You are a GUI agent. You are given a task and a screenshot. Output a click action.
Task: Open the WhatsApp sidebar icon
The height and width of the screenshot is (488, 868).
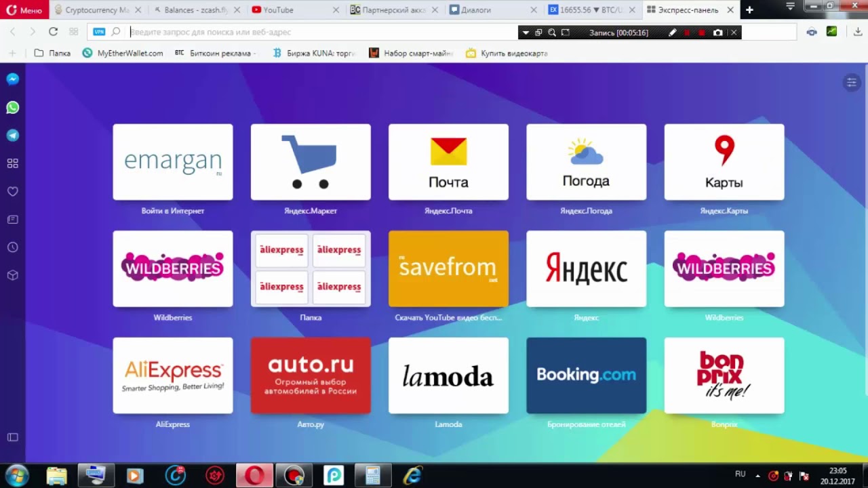pos(12,108)
